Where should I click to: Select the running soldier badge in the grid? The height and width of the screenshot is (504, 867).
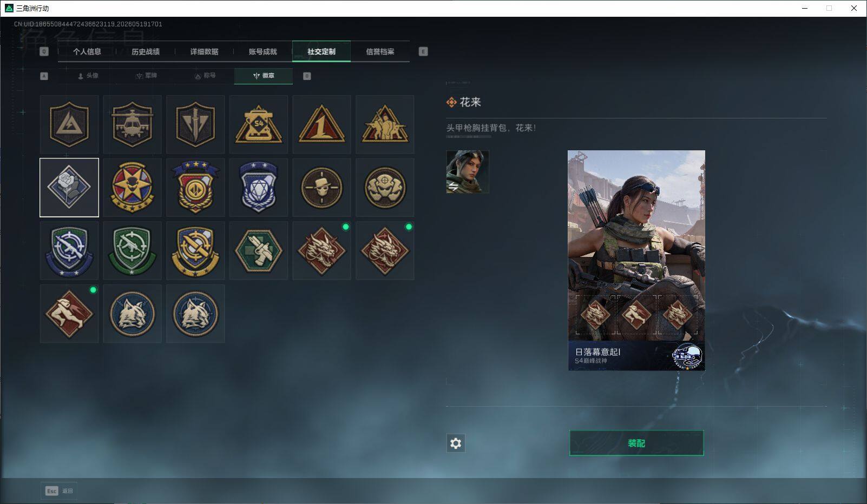69,314
